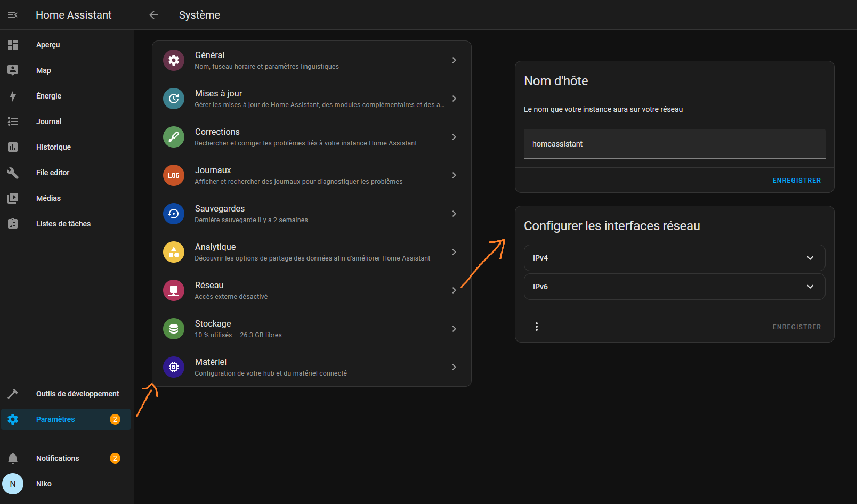
Task: Open Outils de développement in sidebar
Action: 77,394
